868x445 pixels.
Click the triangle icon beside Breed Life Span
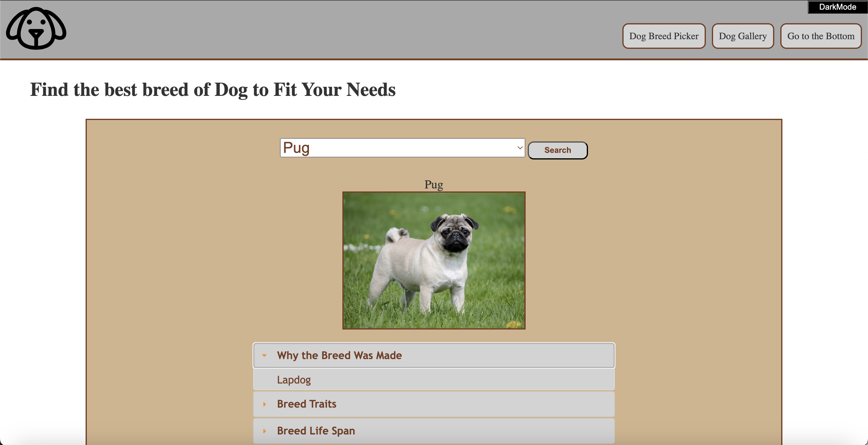pos(264,431)
